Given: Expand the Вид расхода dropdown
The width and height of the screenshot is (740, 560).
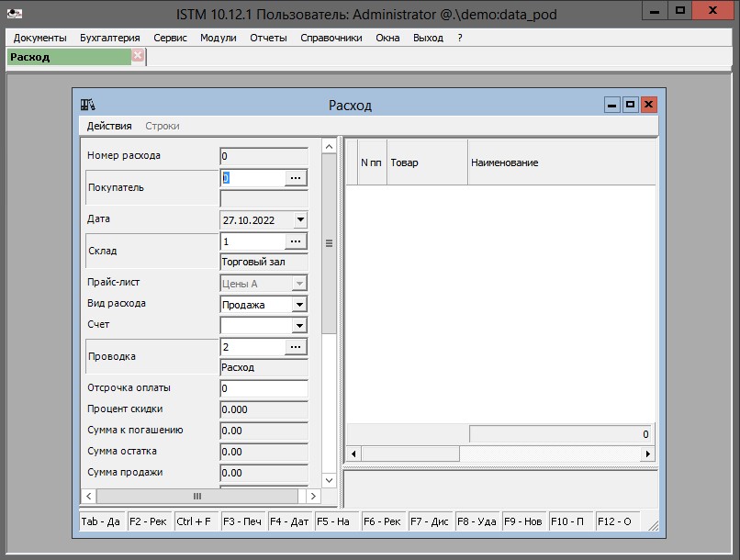Looking at the screenshot, I should [x=299, y=305].
